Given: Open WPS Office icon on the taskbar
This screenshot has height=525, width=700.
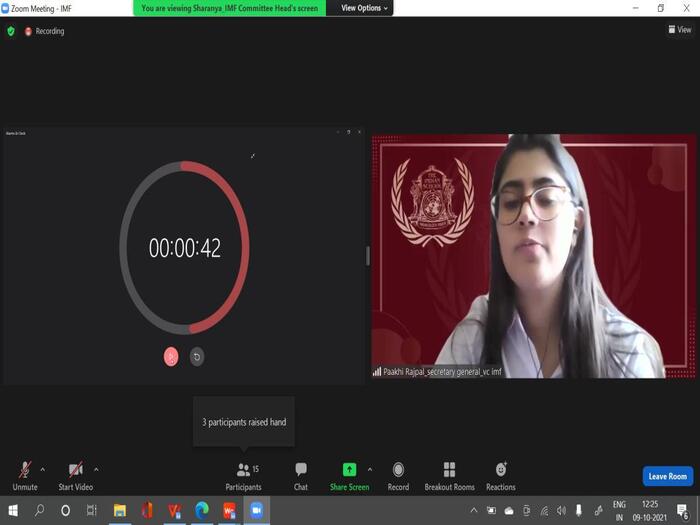Looking at the screenshot, I should coord(229,510).
